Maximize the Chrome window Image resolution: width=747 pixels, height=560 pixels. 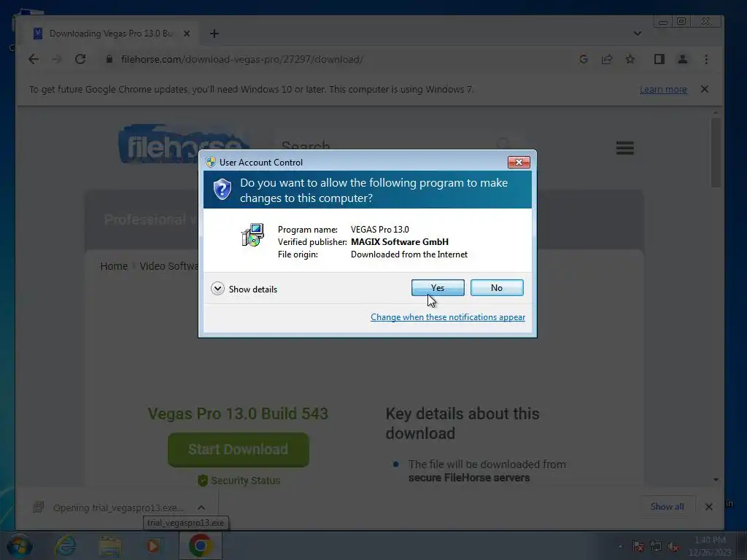681,21
